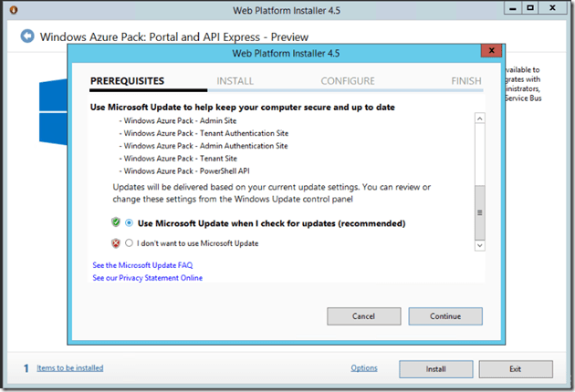Click the green shield icon

coord(116,222)
